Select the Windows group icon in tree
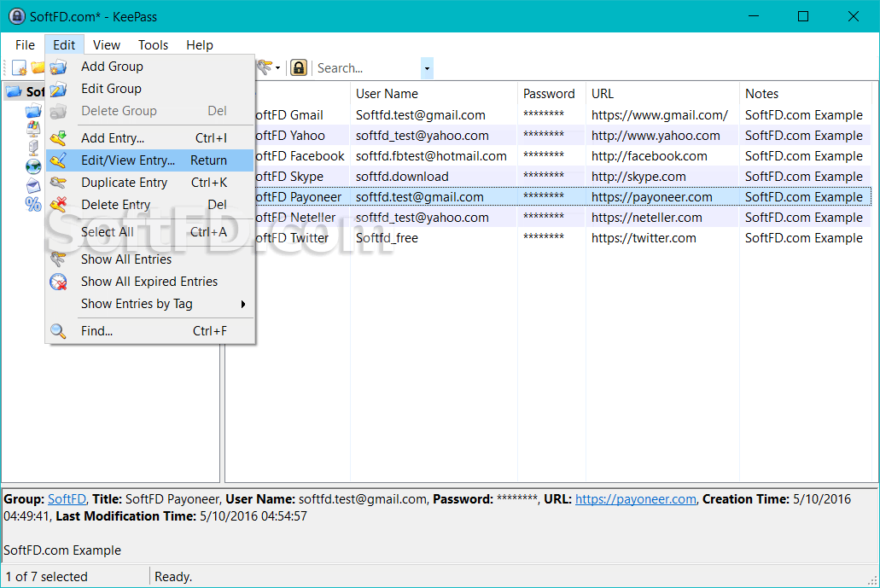The image size is (880, 588). click(33, 129)
